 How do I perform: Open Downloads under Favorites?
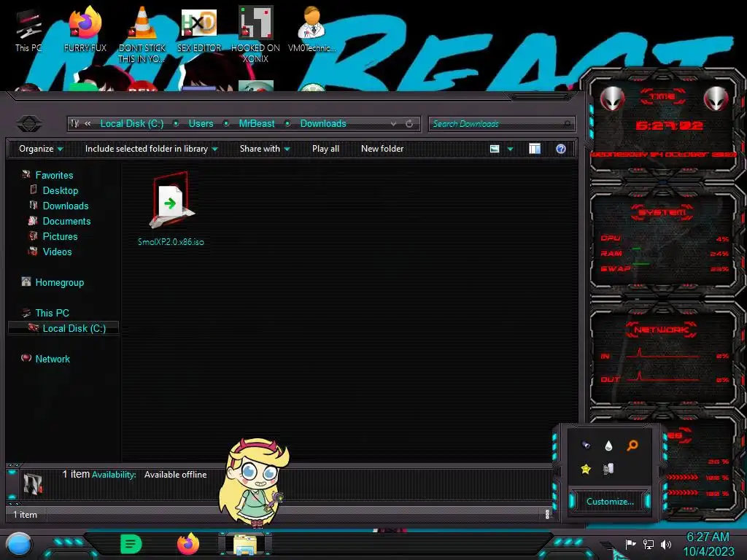[x=66, y=206]
